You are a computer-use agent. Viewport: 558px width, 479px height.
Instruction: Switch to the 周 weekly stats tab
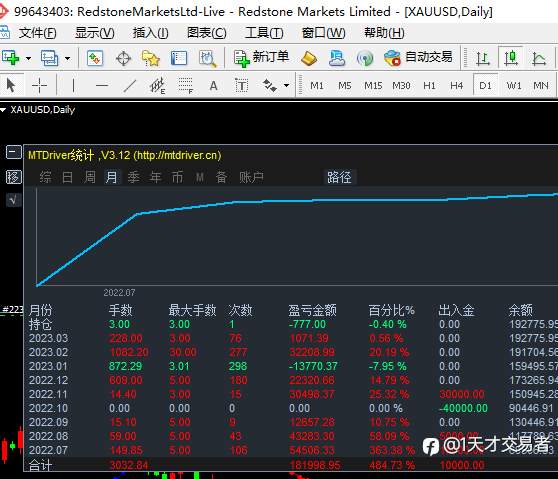90,177
